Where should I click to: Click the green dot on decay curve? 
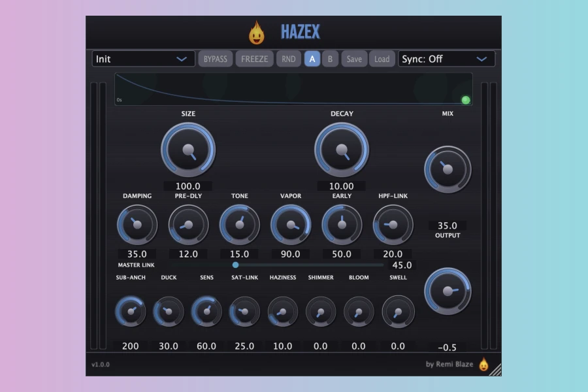coord(466,100)
